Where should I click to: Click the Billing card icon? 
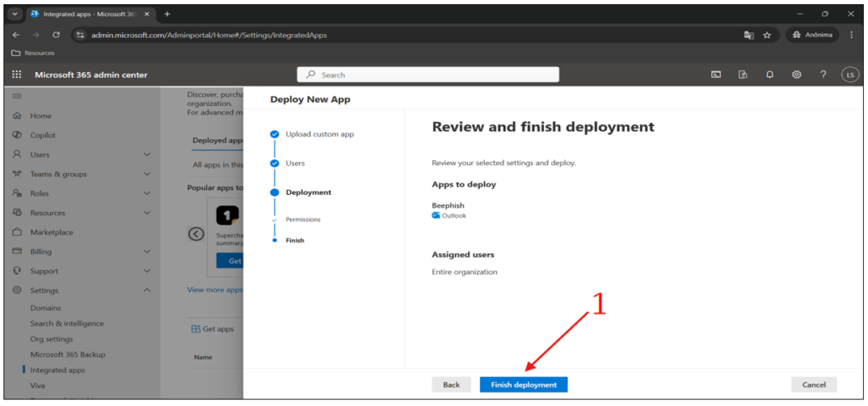17,252
